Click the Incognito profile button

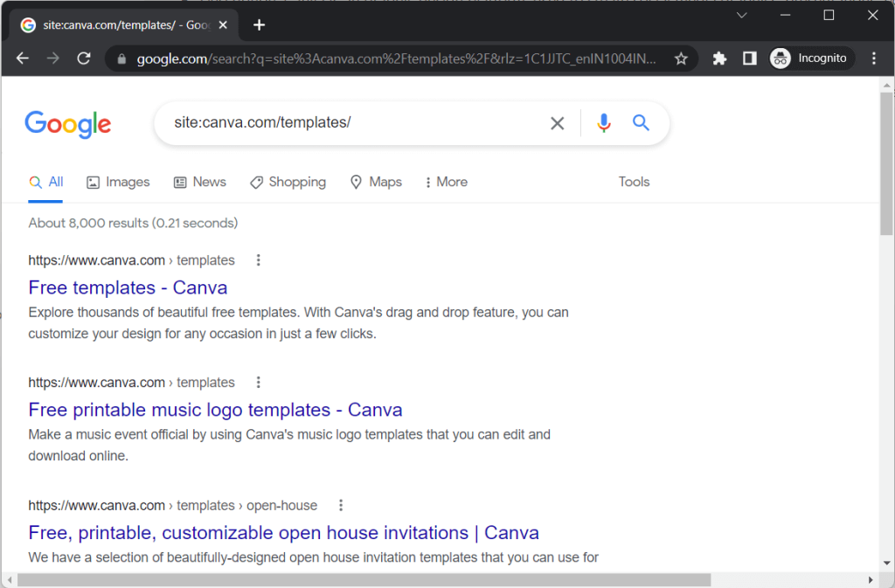pyautogui.click(x=810, y=59)
